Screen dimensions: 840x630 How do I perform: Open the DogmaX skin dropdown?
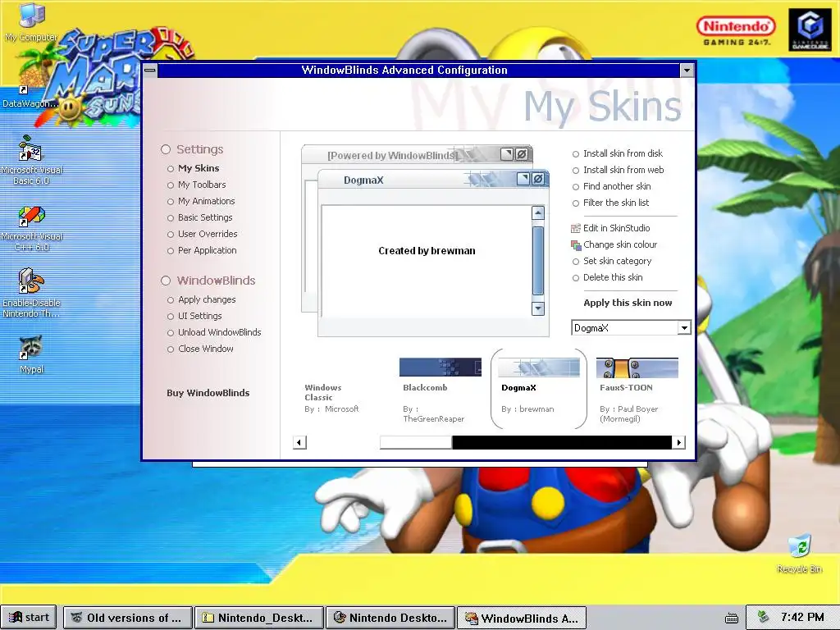click(684, 328)
